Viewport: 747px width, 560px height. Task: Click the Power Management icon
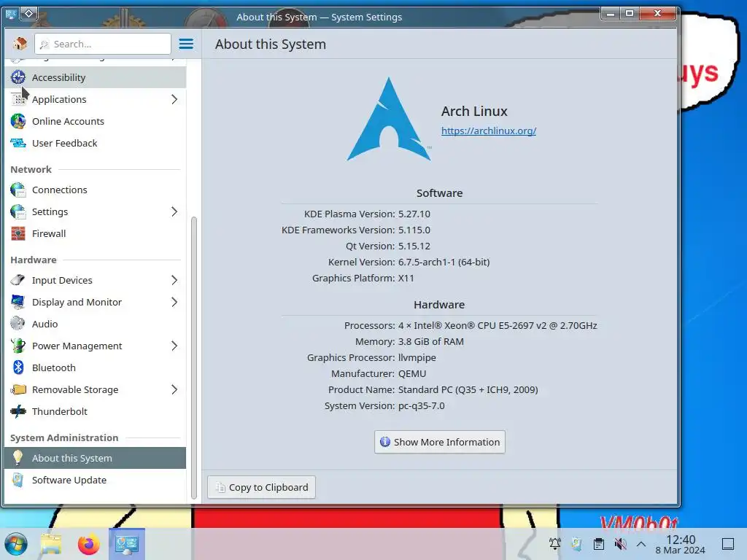18,346
